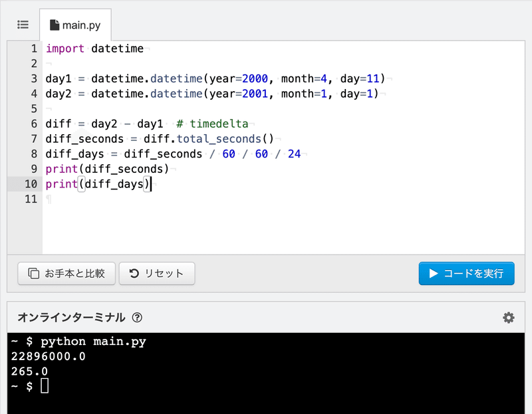Screen dimensions: 532x414
Task: Click month=1 value on line 4
Action: click(324, 94)
